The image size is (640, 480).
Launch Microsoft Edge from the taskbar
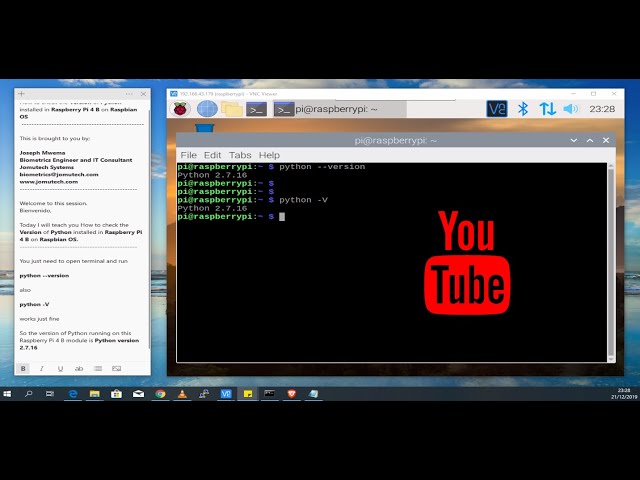click(73, 394)
